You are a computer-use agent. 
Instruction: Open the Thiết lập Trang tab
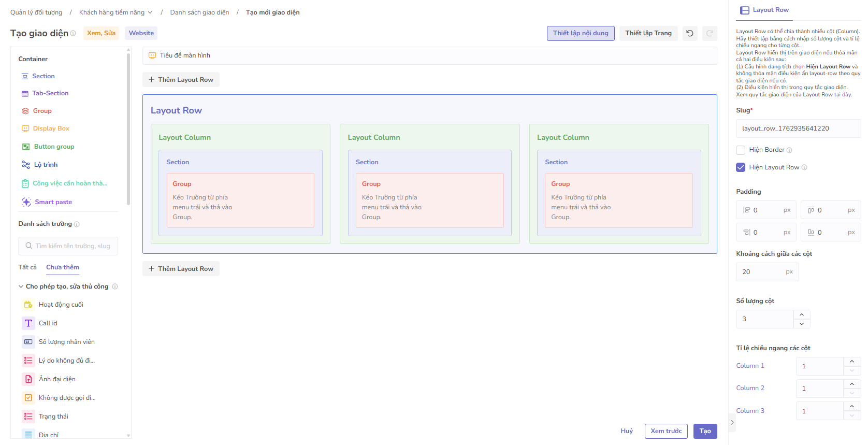648,33
